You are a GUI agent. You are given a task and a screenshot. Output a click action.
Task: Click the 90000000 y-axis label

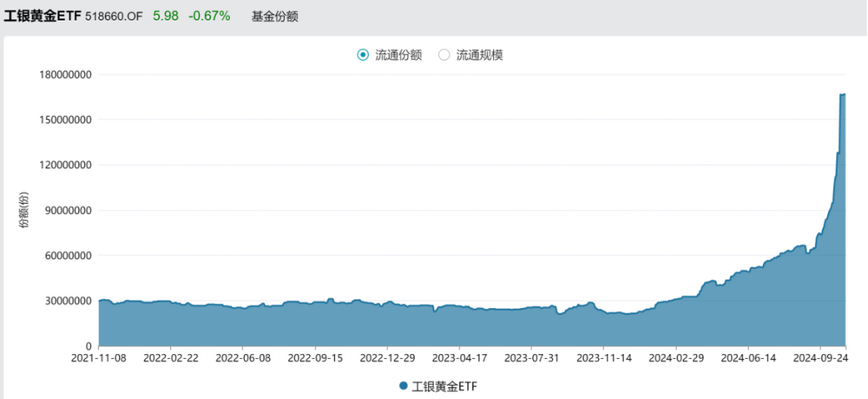tap(68, 210)
